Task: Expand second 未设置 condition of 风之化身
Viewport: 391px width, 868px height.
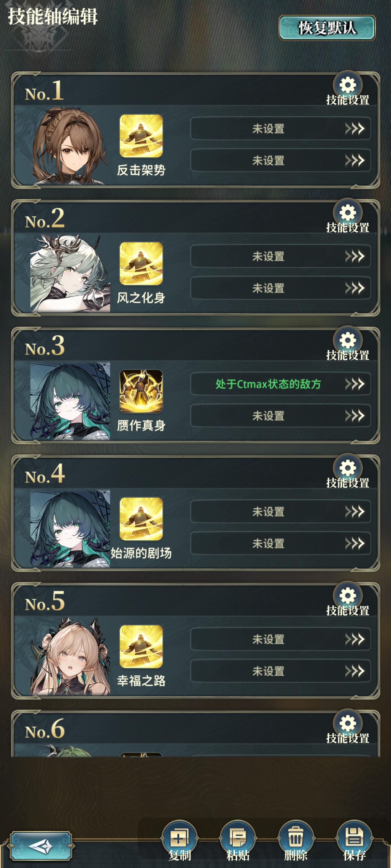Action: pos(281,288)
